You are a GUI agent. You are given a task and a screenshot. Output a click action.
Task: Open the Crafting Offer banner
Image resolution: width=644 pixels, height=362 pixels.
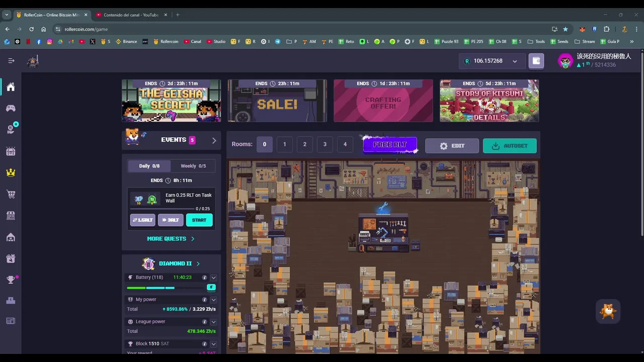click(x=383, y=101)
